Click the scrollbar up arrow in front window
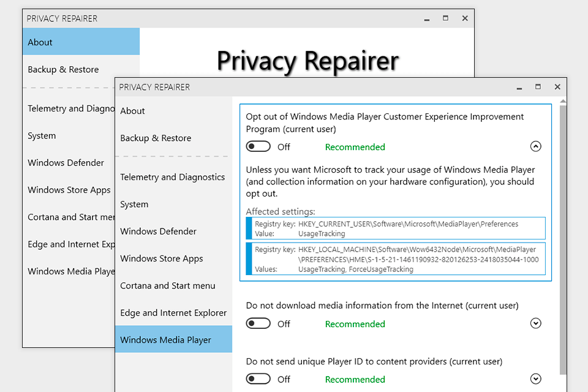 pyautogui.click(x=563, y=101)
